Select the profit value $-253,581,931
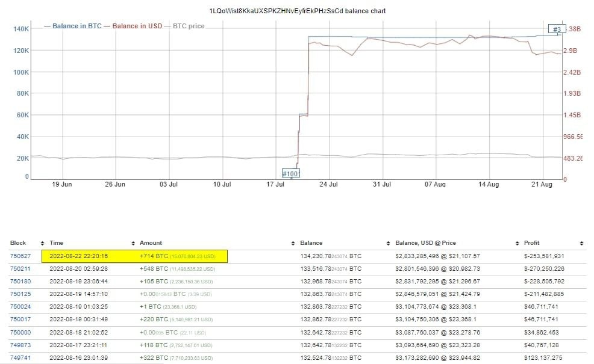 click(544, 256)
